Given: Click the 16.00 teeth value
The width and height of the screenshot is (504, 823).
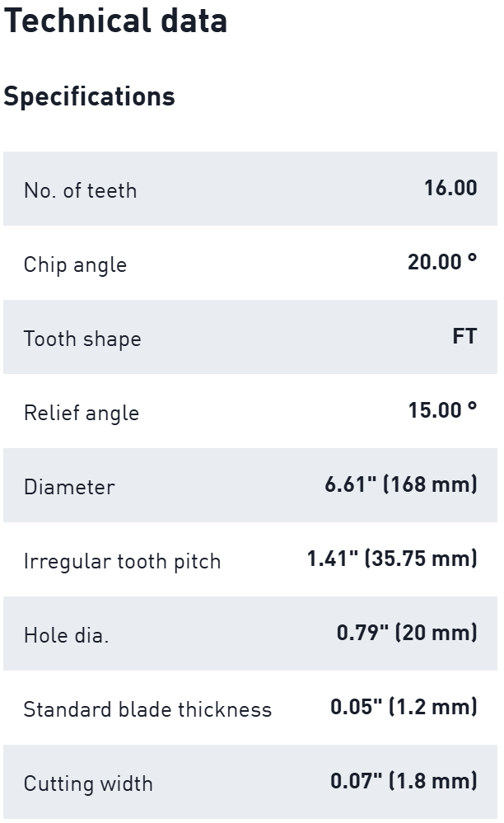Looking at the screenshot, I should 450,188.
